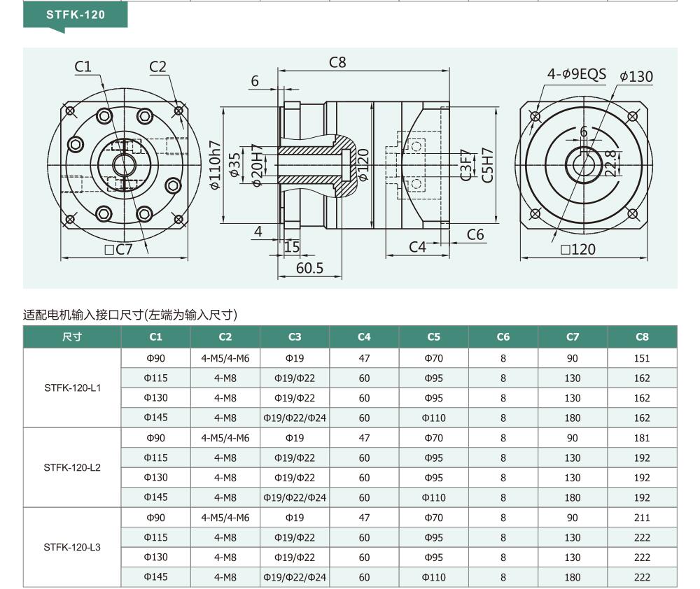Click the 15 dimension in the drawing

tap(291, 247)
